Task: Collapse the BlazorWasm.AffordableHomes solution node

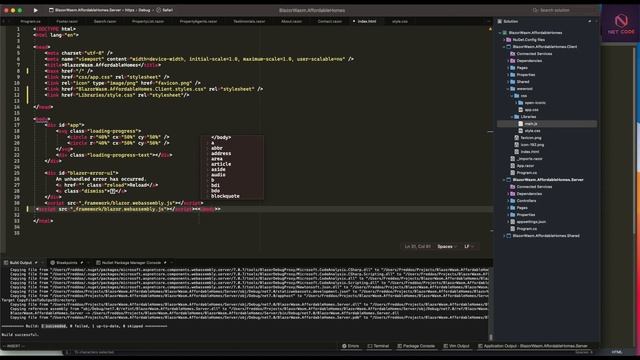Action: (500, 33)
